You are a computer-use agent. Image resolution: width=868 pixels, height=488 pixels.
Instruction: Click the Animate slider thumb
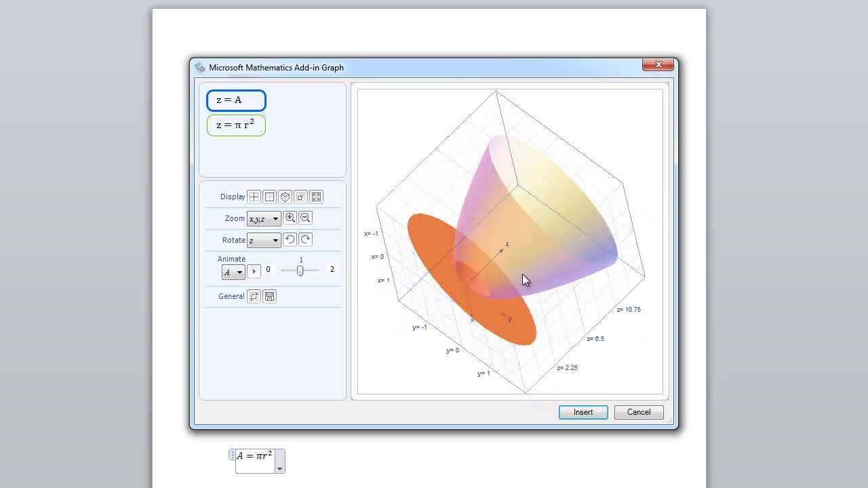300,270
